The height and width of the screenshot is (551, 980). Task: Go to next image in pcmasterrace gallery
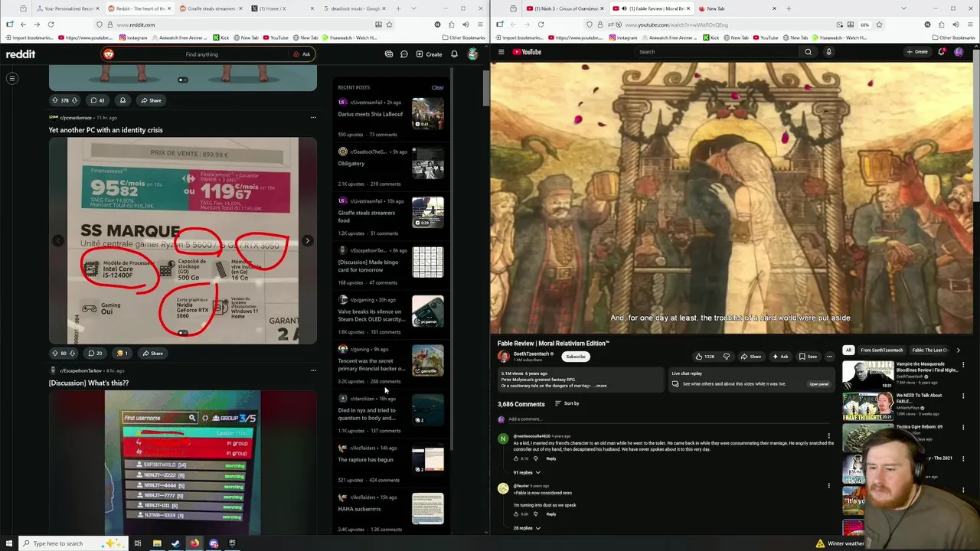click(307, 241)
